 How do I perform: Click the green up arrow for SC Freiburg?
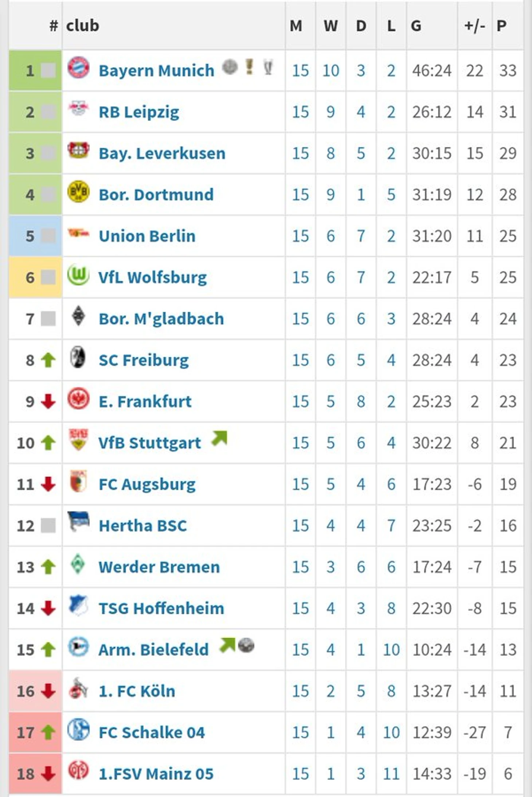(48, 360)
